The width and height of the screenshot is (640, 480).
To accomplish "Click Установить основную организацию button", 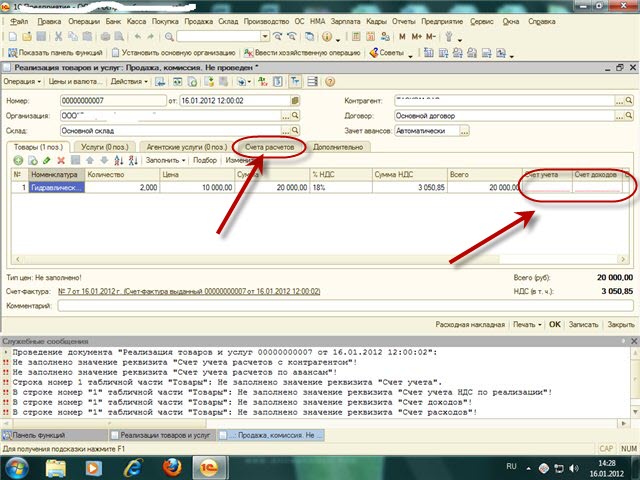I will click(165, 51).
